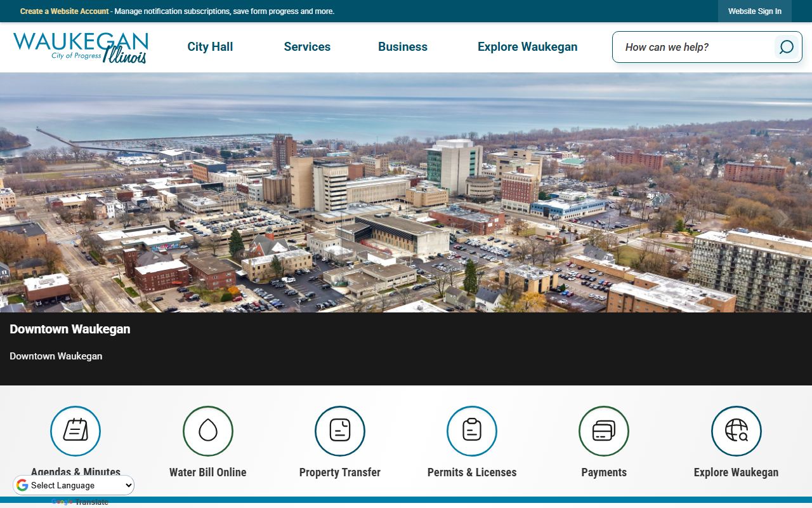Click the search magnifier icon

[786, 47]
